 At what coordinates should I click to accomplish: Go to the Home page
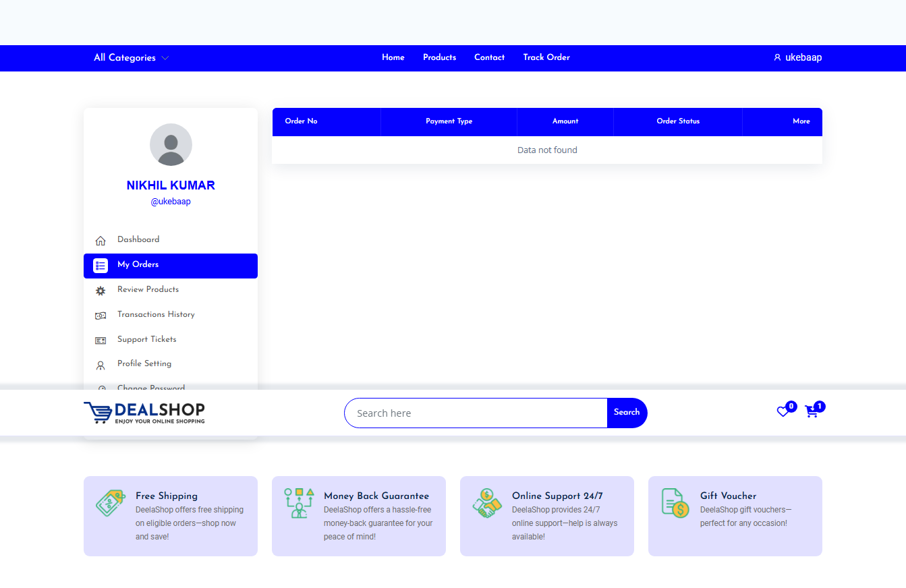click(x=393, y=58)
